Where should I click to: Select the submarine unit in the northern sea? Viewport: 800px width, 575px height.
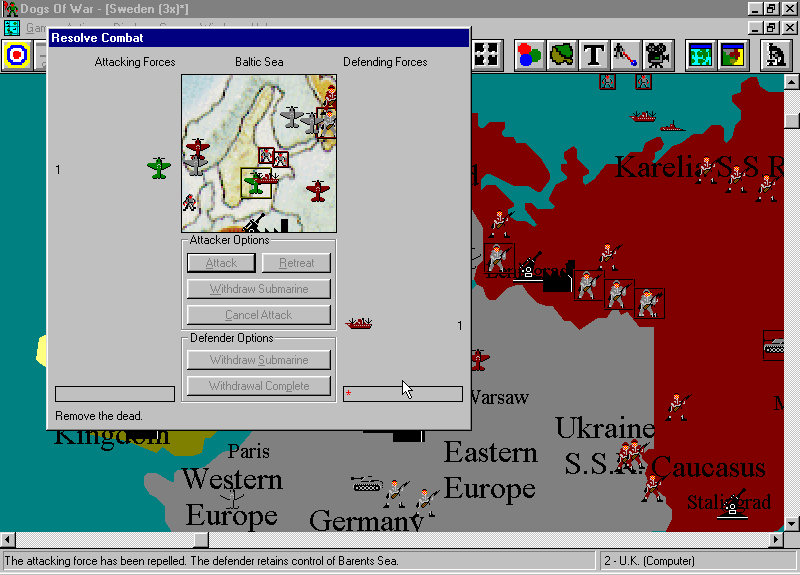pos(672,127)
